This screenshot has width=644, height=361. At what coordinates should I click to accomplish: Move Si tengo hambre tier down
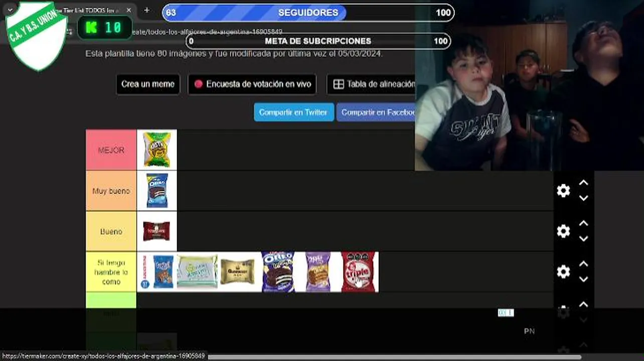point(583,279)
